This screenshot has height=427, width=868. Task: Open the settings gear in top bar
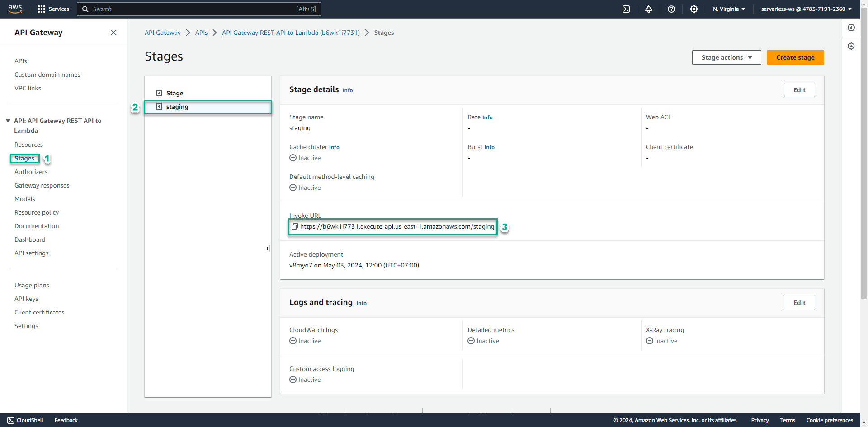point(694,9)
